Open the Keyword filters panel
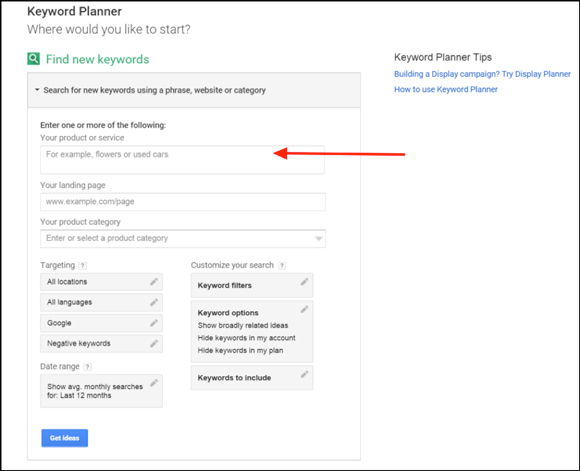The width and height of the screenshot is (580, 471). tap(252, 285)
